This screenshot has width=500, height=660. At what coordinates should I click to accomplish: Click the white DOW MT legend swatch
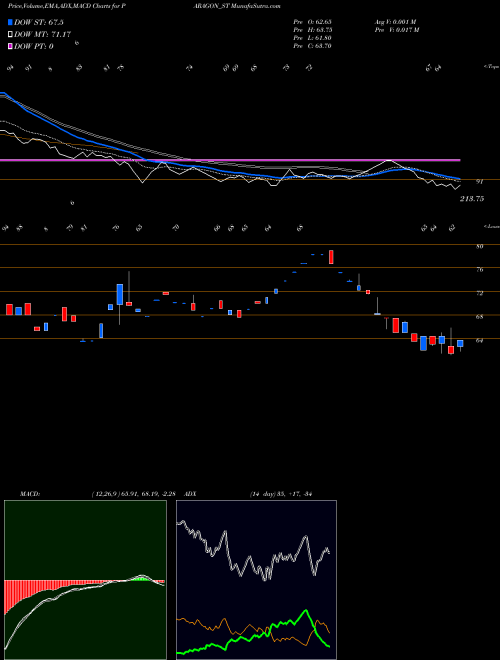tap(10, 34)
